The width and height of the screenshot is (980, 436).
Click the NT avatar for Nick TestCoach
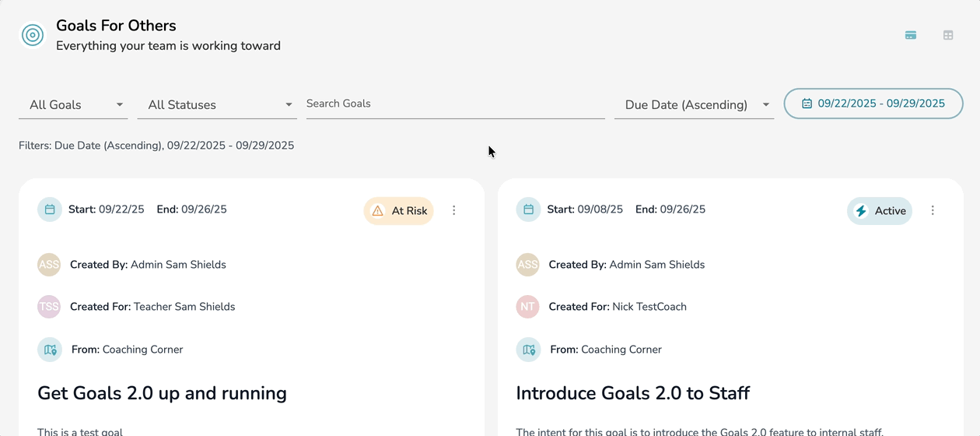click(x=528, y=307)
